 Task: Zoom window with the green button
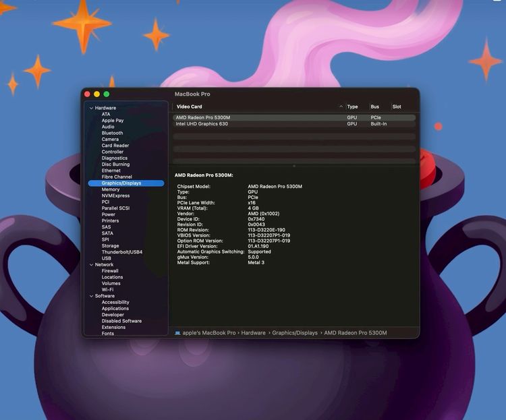click(x=107, y=94)
